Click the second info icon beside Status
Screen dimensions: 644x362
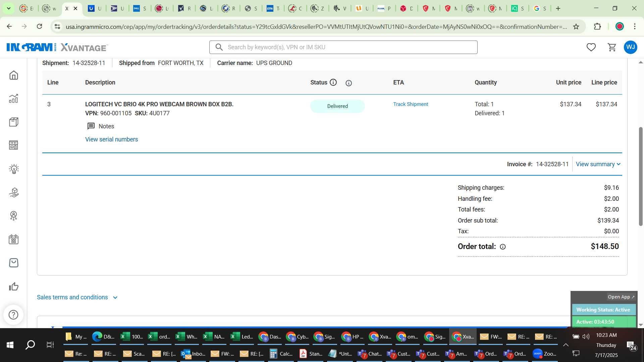(x=349, y=83)
